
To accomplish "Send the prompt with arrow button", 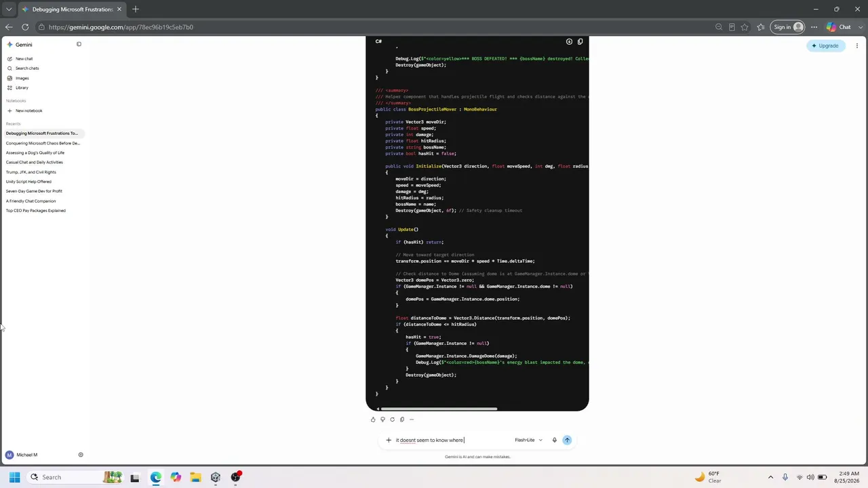I will (567, 440).
